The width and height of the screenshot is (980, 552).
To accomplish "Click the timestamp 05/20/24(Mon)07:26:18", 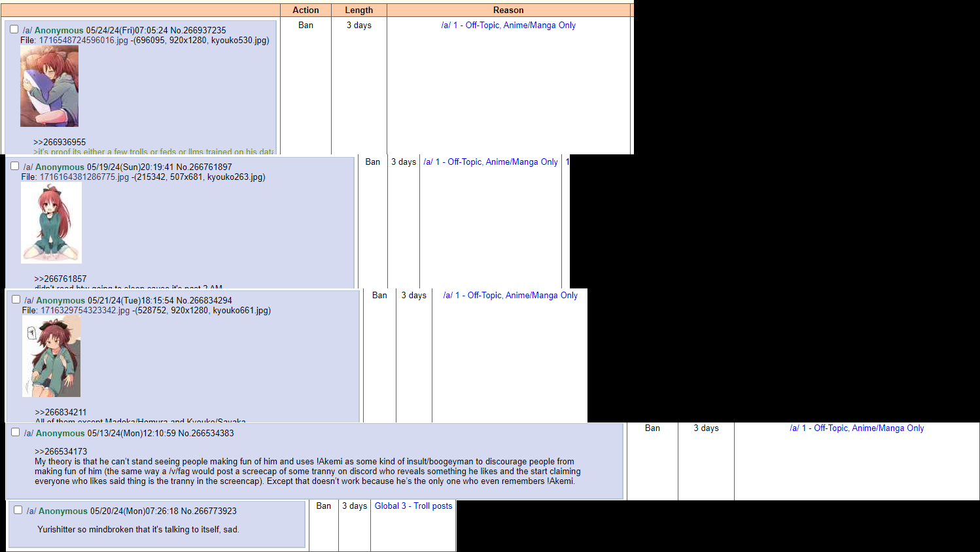I will (x=134, y=511).
